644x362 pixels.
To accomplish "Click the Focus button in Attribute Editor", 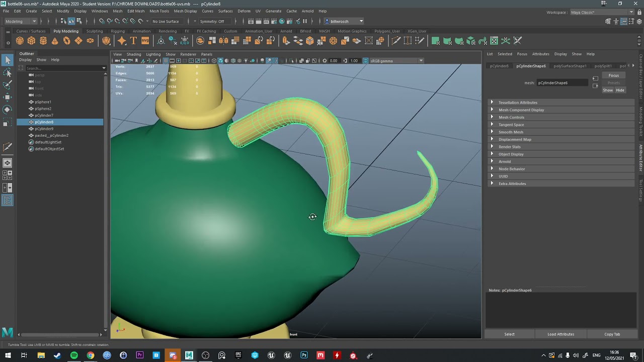I will 614,75.
